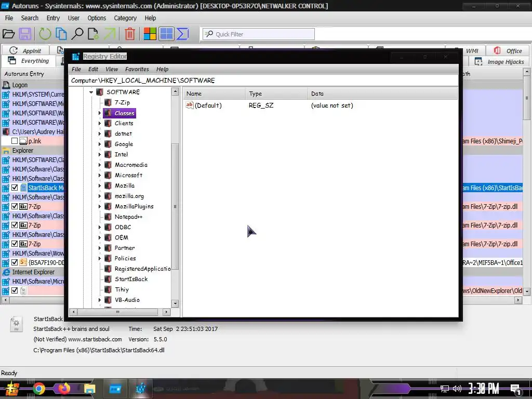Click the blue grid toolbar icon
The image size is (532, 399).
click(166, 34)
